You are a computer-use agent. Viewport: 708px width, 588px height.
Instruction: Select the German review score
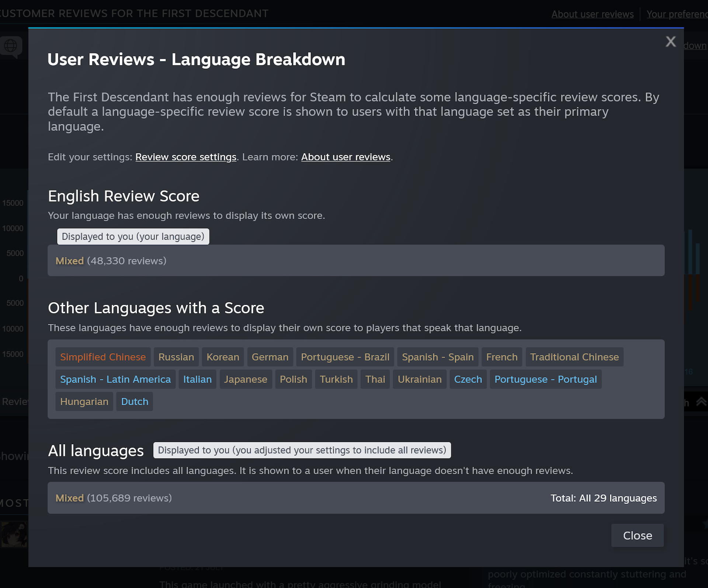point(270,357)
